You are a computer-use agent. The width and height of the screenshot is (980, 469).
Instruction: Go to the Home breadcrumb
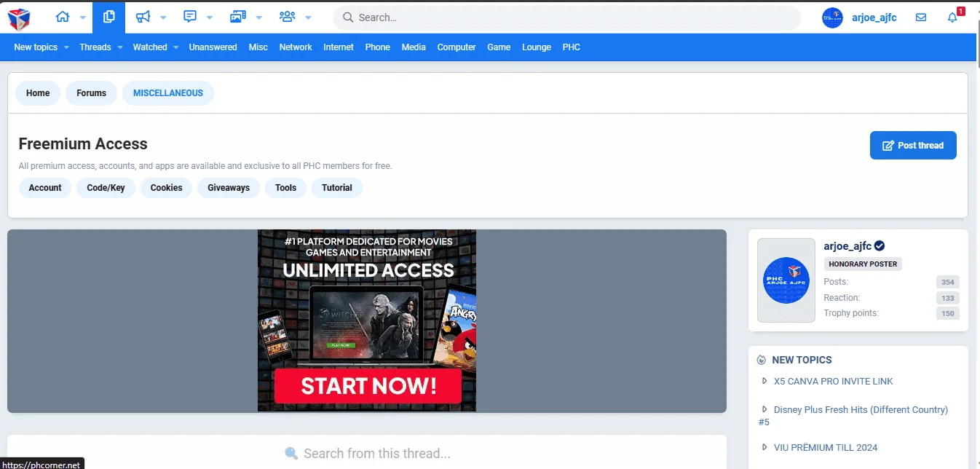click(38, 93)
